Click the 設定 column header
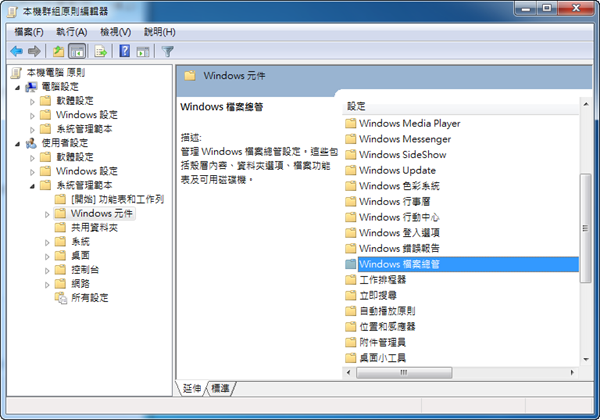The image size is (600, 420). tap(460, 106)
